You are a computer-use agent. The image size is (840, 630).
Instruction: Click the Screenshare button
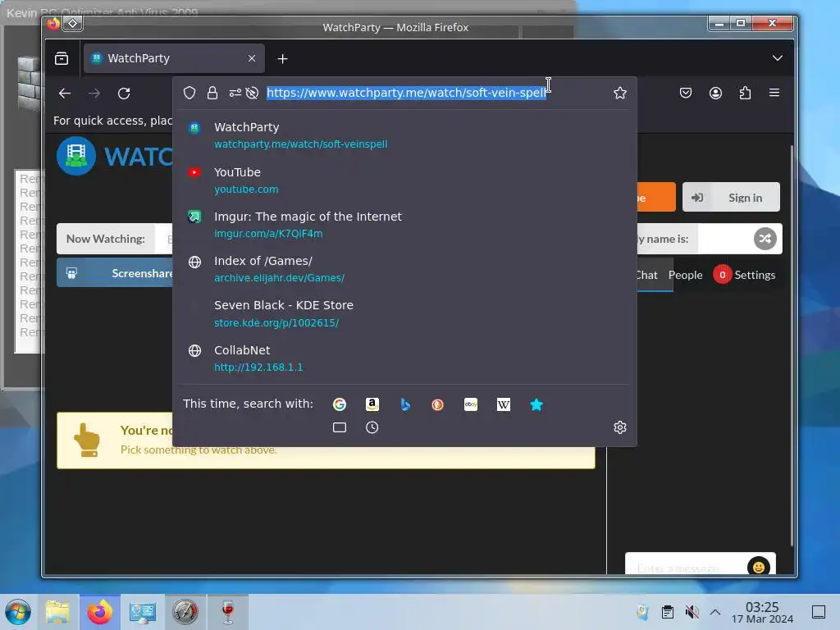tap(116, 273)
